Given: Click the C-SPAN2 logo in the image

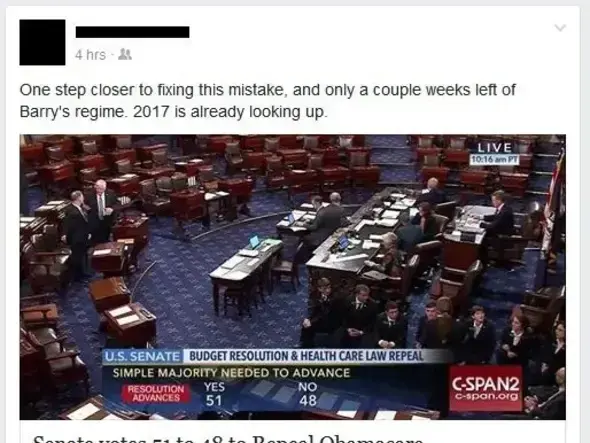Looking at the screenshot, I should click(485, 388).
